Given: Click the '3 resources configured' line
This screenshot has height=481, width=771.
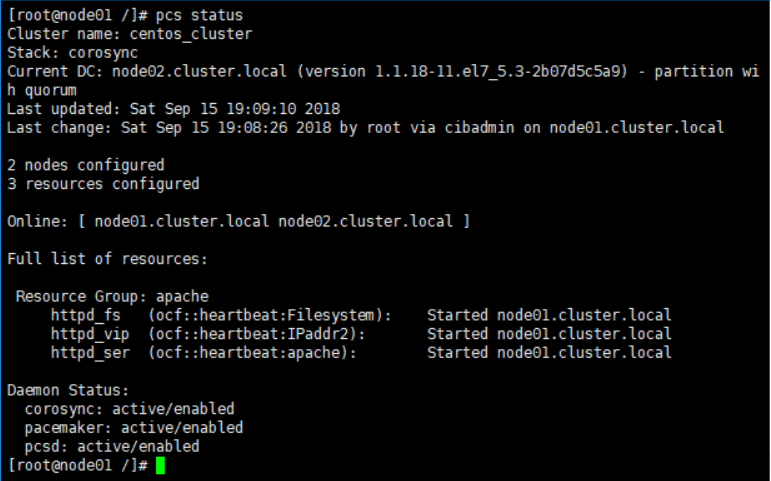Looking at the screenshot, I should (103, 184).
